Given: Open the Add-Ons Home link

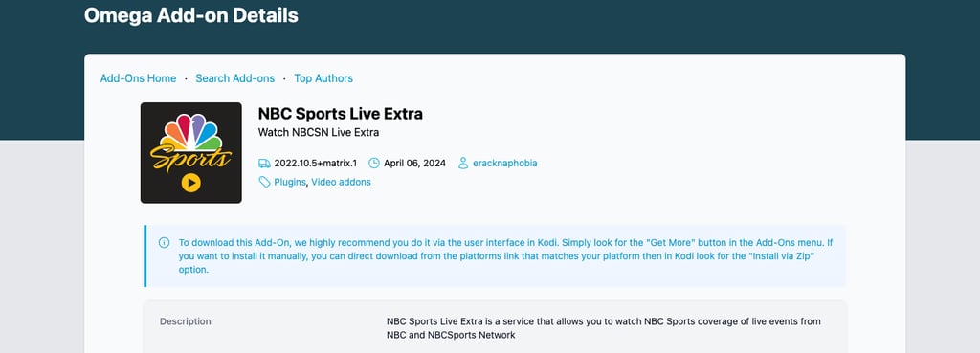Looking at the screenshot, I should pyautogui.click(x=138, y=78).
